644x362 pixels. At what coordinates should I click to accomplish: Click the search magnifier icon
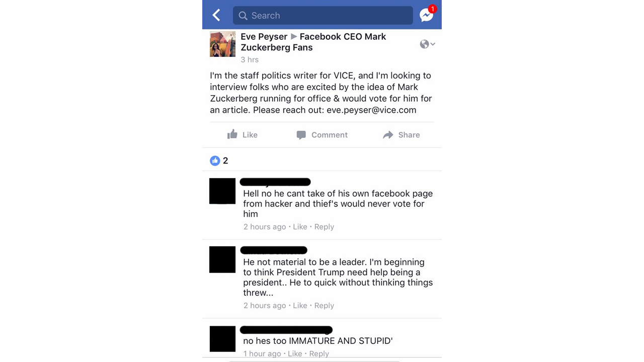tap(243, 16)
